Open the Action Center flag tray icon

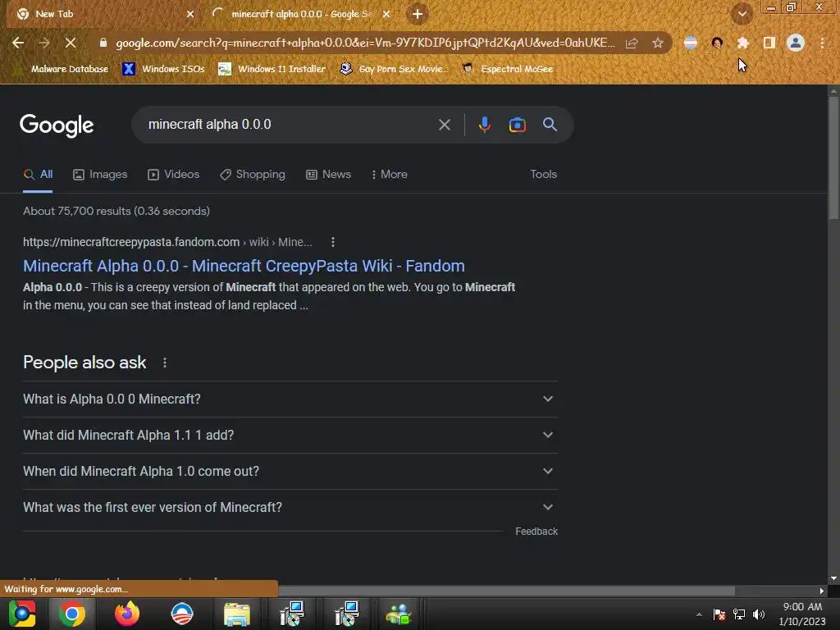(719, 614)
